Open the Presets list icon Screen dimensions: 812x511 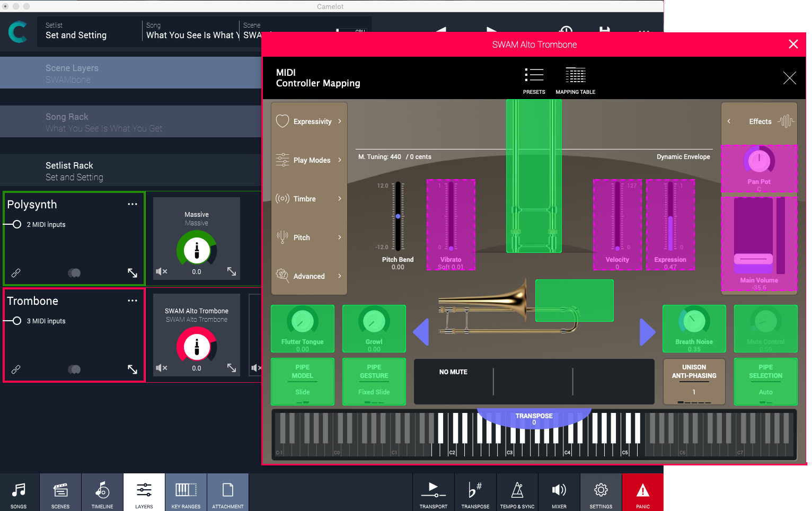point(534,75)
